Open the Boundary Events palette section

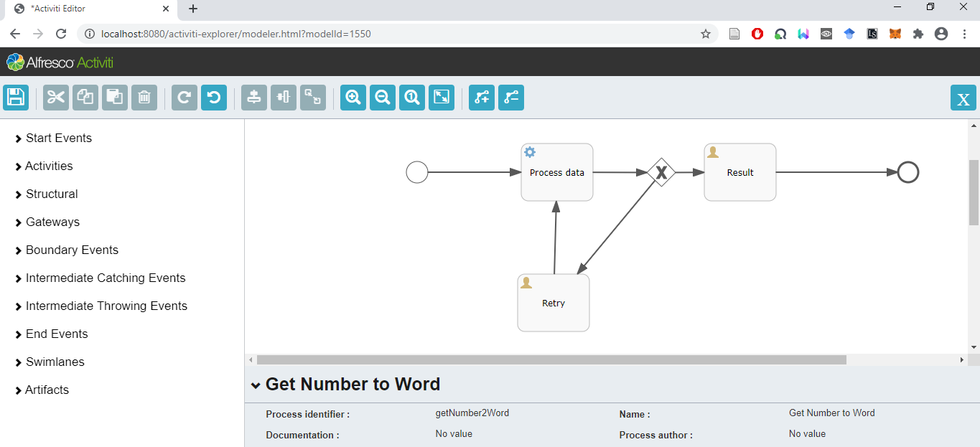[72, 250]
